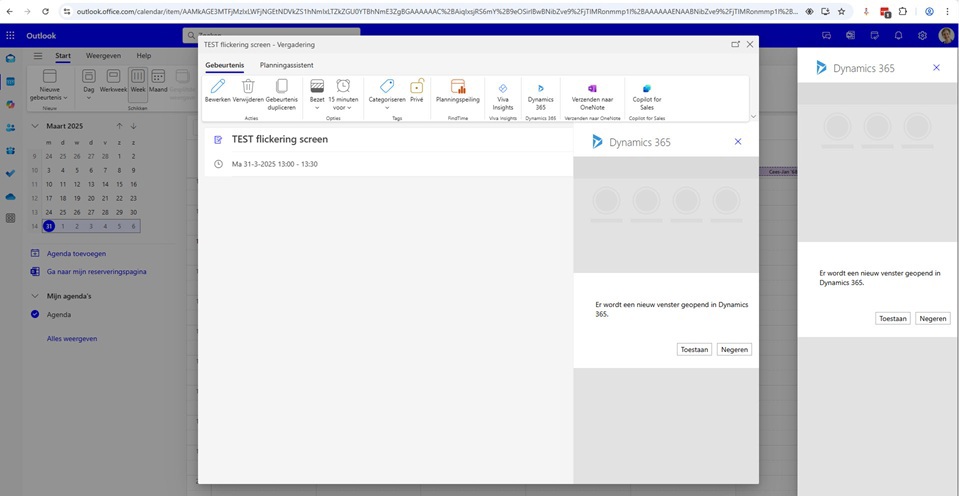This screenshot has height=496, width=959.
Task: Open Mail in Outlook left rail
Action: pyautogui.click(x=10, y=59)
